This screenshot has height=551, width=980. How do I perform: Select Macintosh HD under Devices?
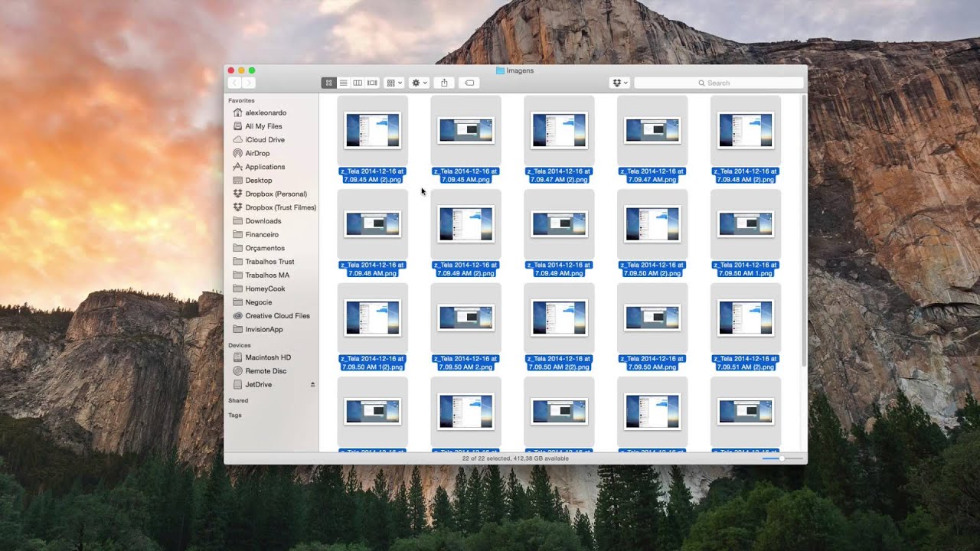pos(267,357)
